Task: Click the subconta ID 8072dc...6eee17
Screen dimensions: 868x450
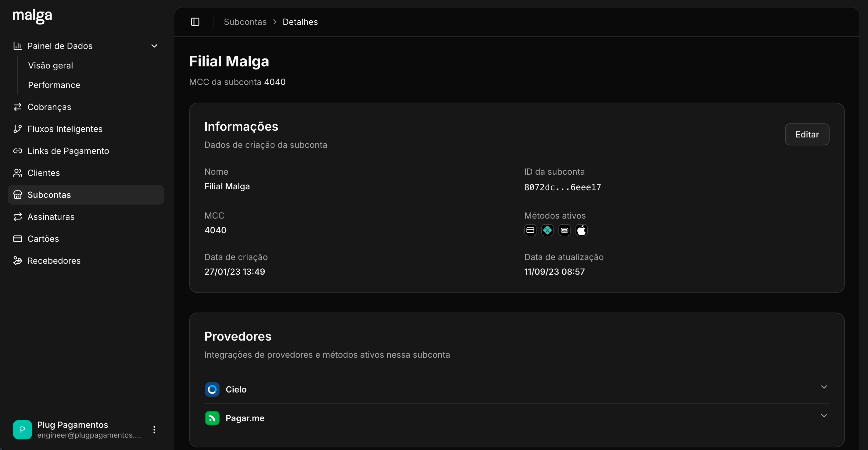Action: tap(562, 187)
